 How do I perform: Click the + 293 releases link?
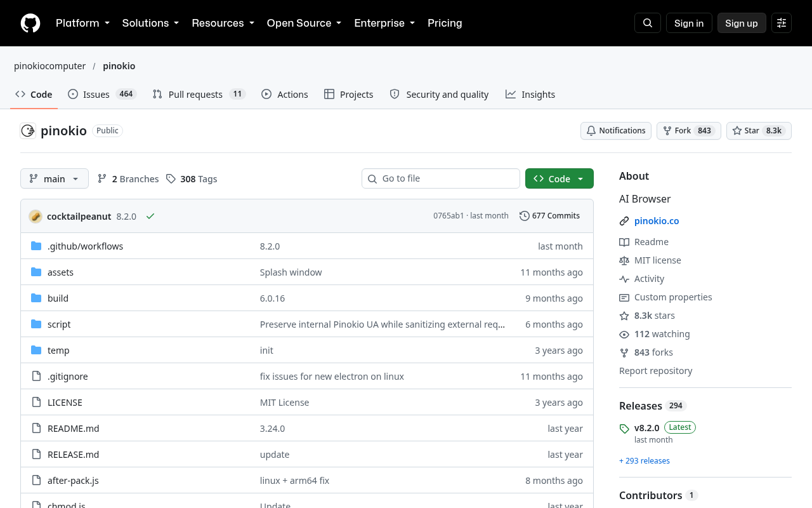[x=645, y=460]
